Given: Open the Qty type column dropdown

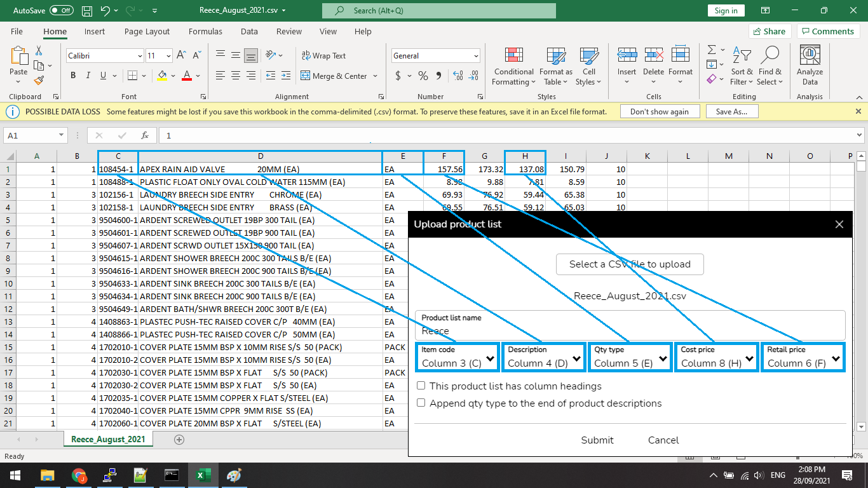Looking at the screenshot, I should pos(630,357).
